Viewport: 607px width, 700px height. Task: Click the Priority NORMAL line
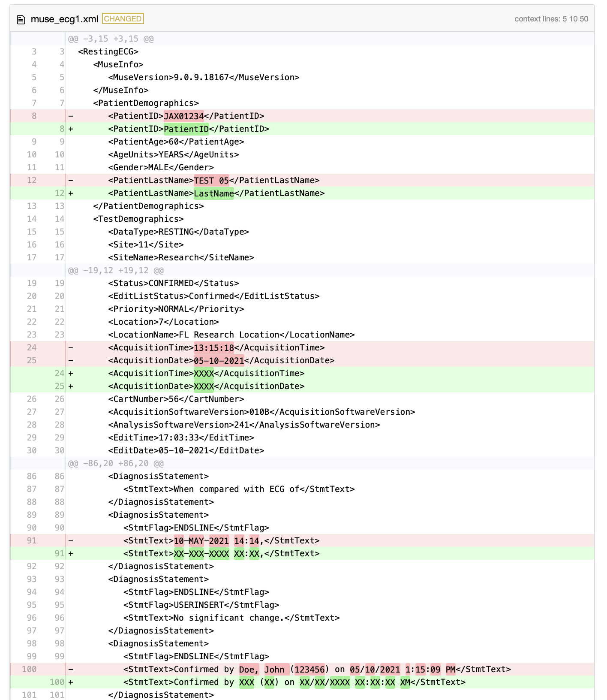(x=176, y=309)
